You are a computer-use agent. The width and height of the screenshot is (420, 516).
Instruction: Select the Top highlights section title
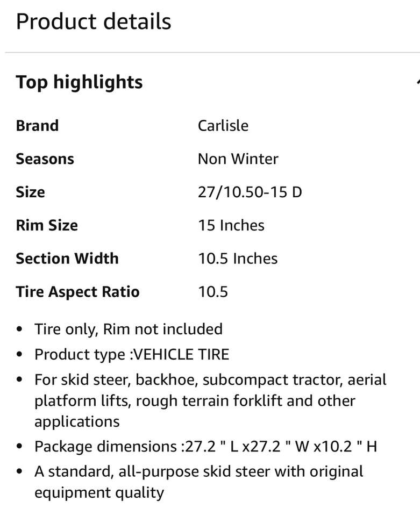(x=79, y=82)
